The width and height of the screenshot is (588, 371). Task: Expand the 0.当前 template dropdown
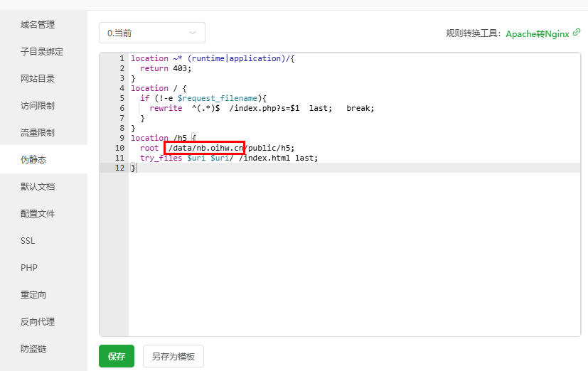tap(152, 33)
